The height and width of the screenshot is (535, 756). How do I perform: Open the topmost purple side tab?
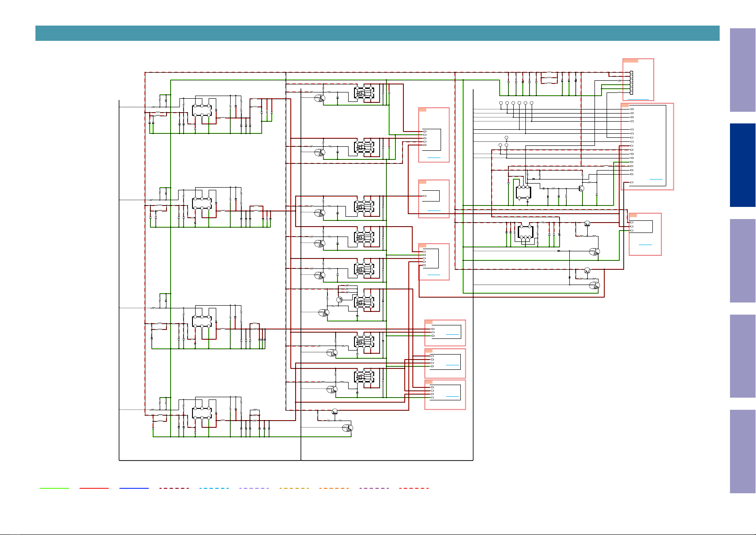click(743, 70)
